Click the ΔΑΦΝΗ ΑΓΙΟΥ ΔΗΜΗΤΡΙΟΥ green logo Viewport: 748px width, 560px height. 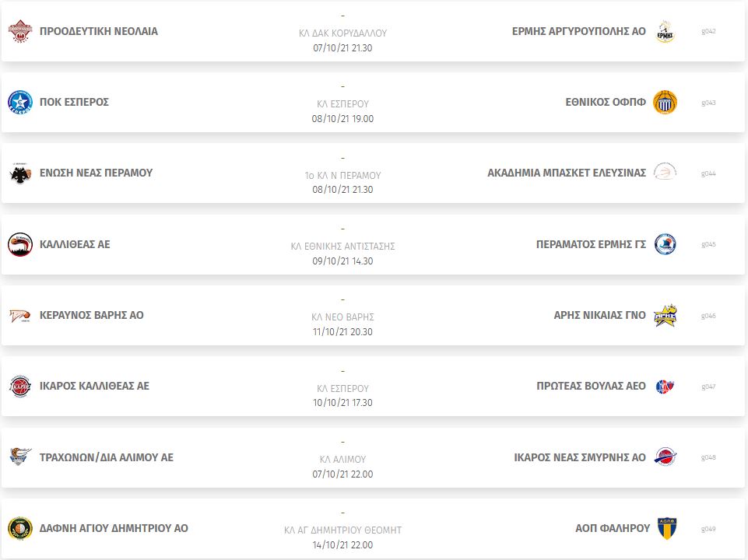pos(20,529)
